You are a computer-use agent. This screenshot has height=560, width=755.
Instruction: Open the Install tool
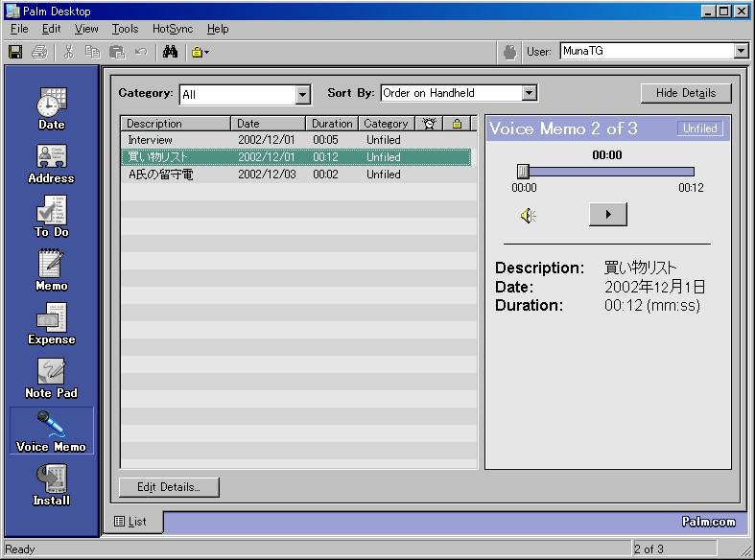tap(52, 485)
